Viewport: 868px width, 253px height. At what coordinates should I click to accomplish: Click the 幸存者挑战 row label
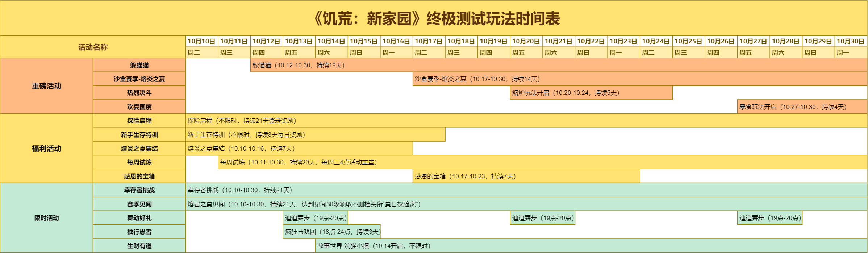click(x=139, y=190)
